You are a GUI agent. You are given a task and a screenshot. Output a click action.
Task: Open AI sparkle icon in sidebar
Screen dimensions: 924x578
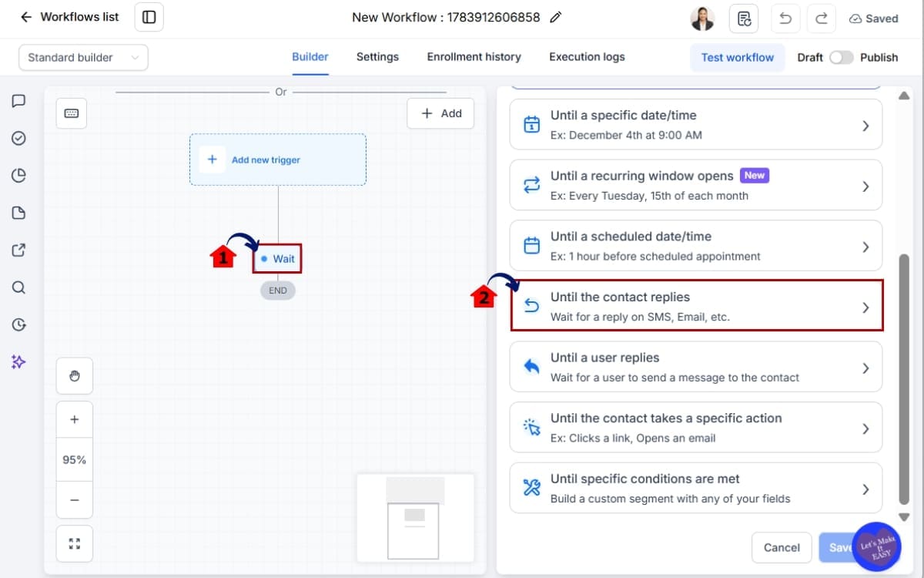(x=19, y=361)
